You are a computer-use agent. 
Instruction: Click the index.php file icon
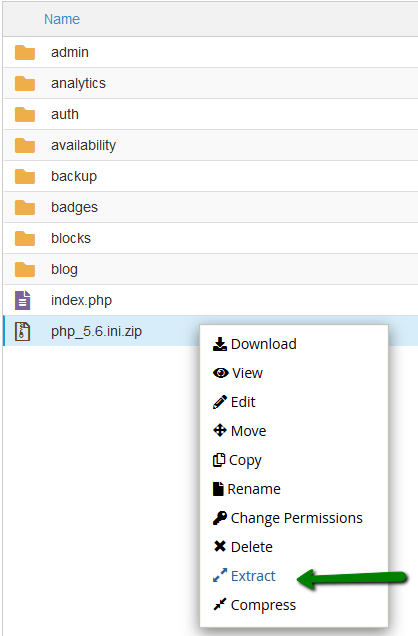(23, 300)
